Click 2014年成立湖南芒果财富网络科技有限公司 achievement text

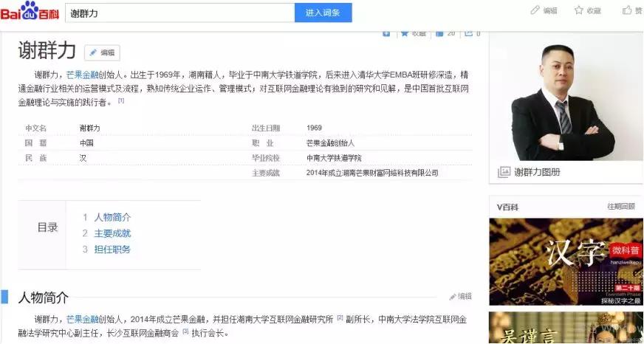coord(372,173)
